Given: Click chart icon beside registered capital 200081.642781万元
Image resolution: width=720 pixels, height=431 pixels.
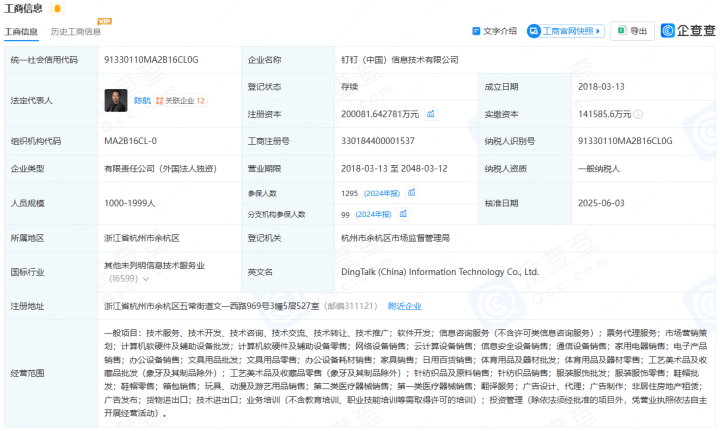Looking at the screenshot, I should [431, 114].
